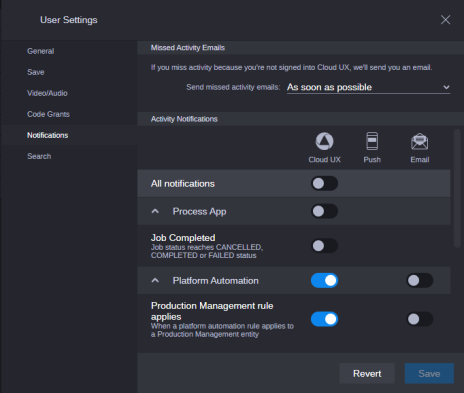Enable Platform Automation Email toggle

(420, 280)
